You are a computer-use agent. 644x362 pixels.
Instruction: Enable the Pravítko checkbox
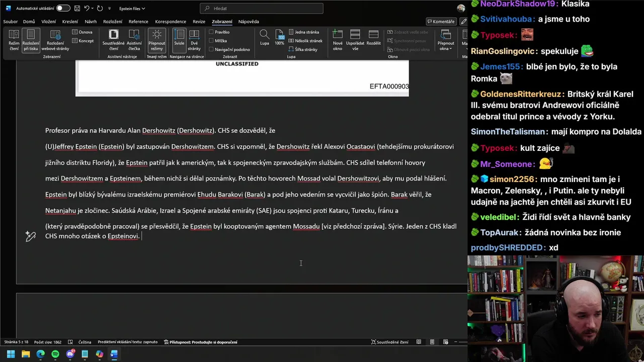211,32
